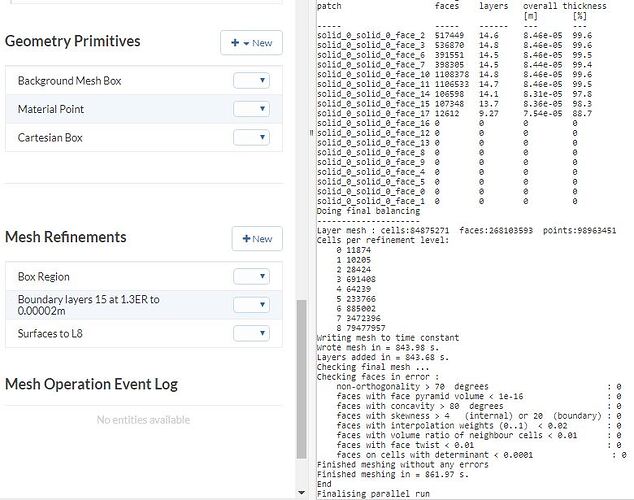634x500 pixels.
Task: Open Surfaces to L8 options dropdown
Action: (x=252, y=335)
